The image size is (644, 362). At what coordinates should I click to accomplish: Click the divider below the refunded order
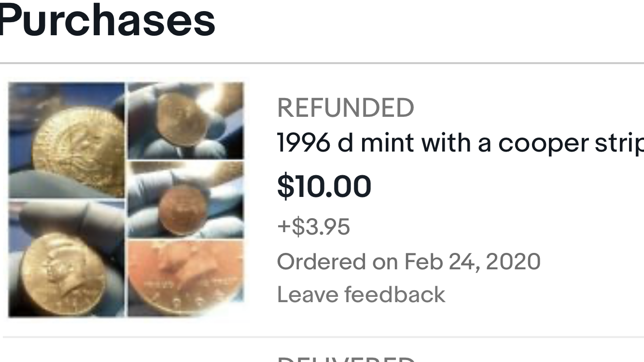click(x=322, y=337)
